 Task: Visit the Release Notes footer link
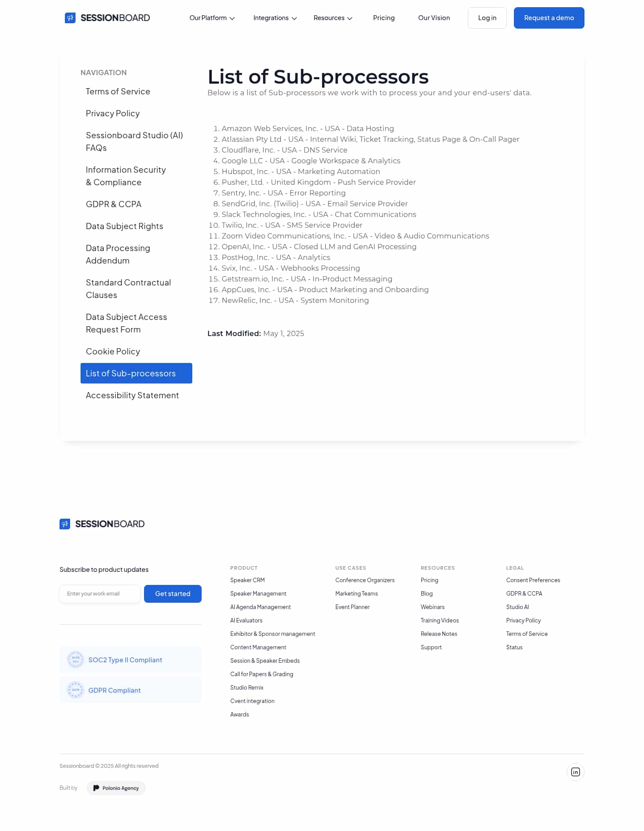pyautogui.click(x=439, y=634)
